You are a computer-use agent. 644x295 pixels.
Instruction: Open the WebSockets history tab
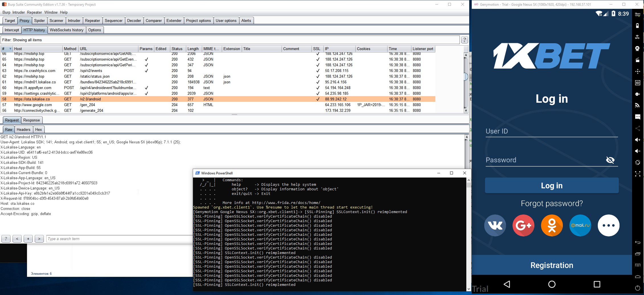tap(67, 30)
